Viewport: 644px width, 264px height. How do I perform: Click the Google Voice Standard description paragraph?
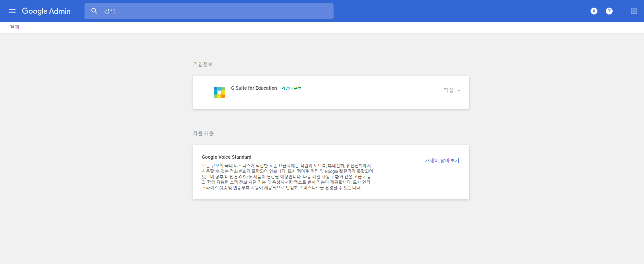tap(287, 177)
